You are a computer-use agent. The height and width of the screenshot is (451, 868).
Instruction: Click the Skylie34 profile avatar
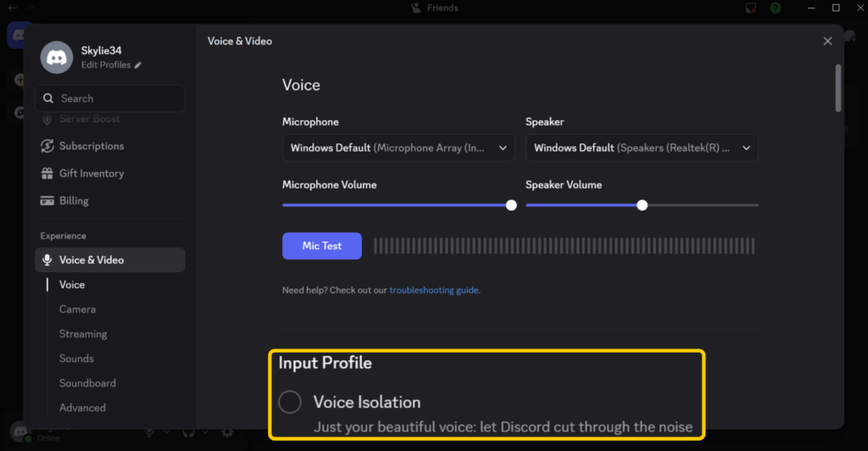tap(57, 57)
